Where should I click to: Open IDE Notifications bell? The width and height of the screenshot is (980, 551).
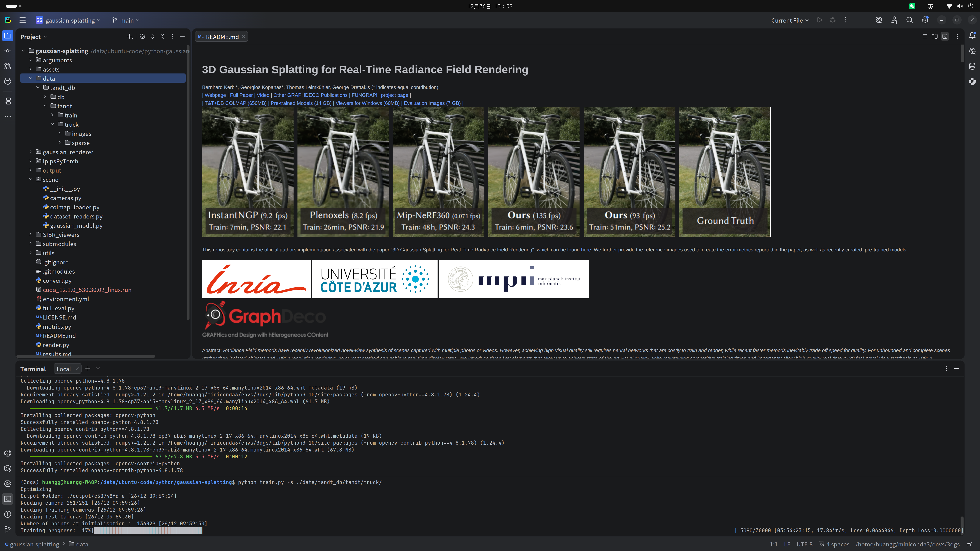(972, 36)
